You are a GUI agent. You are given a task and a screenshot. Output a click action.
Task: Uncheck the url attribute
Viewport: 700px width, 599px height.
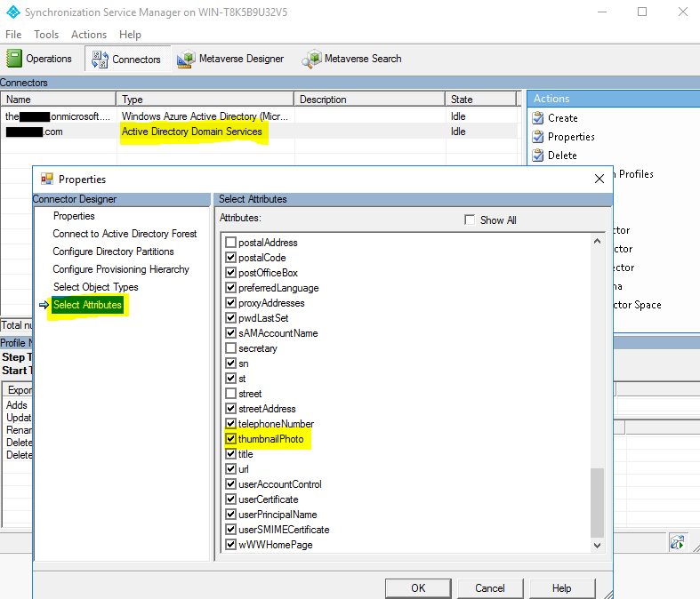click(230, 469)
